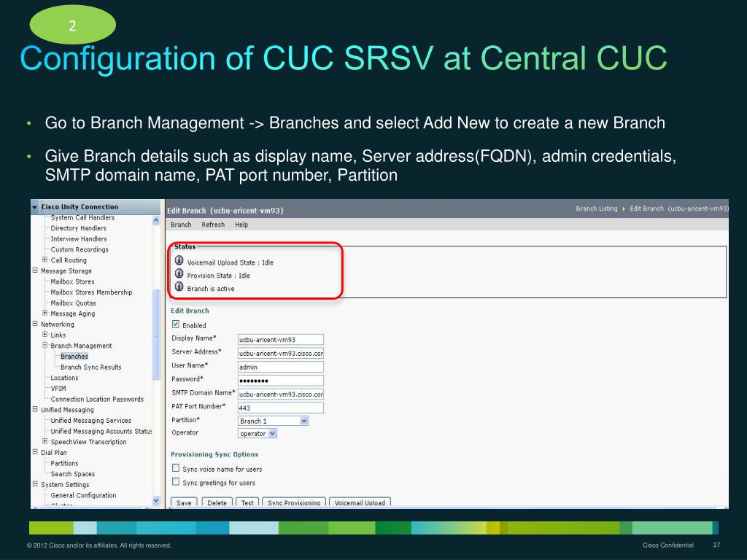Open Unified Messaging Services item
This screenshot has width=747, height=560.
click(x=91, y=421)
